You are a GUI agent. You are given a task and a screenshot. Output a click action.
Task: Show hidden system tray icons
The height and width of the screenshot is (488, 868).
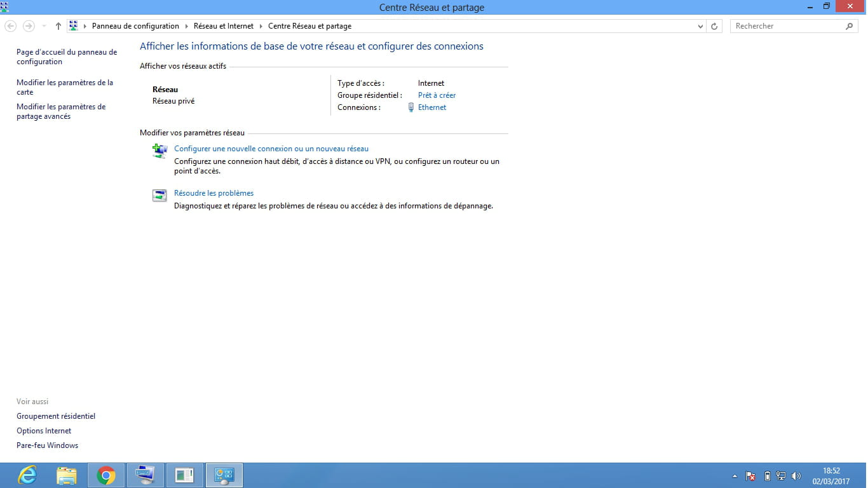click(x=735, y=476)
